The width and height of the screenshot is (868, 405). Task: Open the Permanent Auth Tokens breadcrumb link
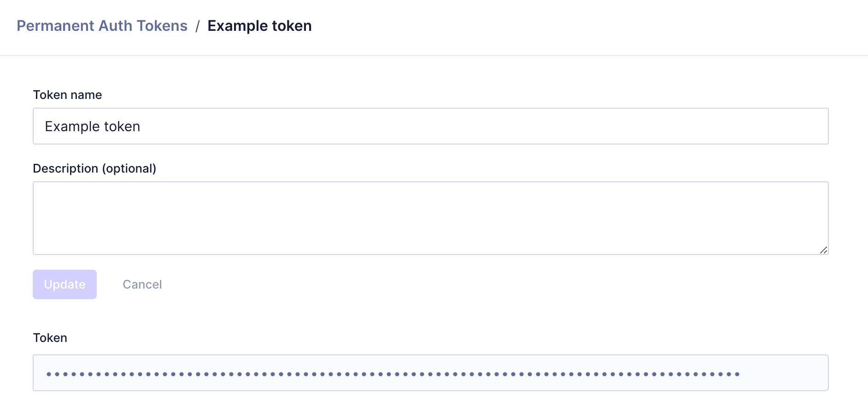tap(102, 26)
